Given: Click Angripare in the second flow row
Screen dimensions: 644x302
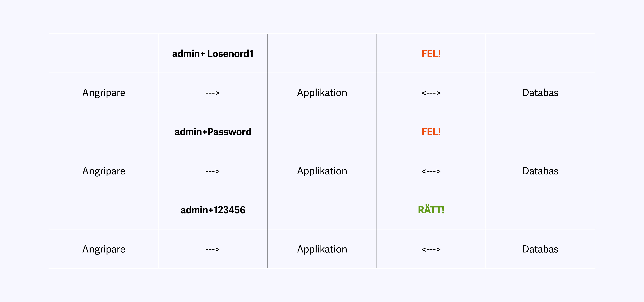Looking at the screenshot, I should coord(104,171).
